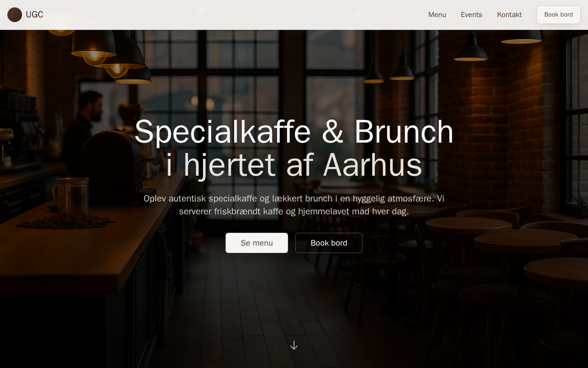The width and height of the screenshot is (588, 368).
Task: Go to the Kontakt page link
Action: 509,15
